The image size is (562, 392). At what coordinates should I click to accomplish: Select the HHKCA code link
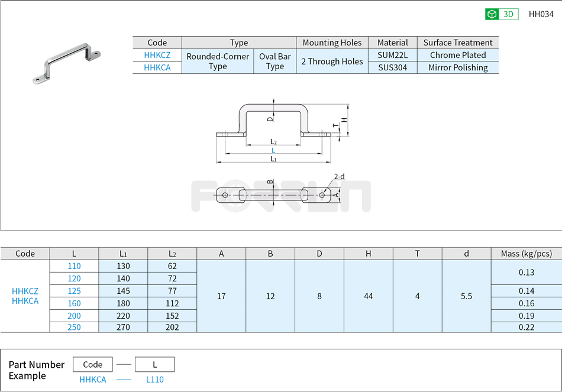(157, 67)
